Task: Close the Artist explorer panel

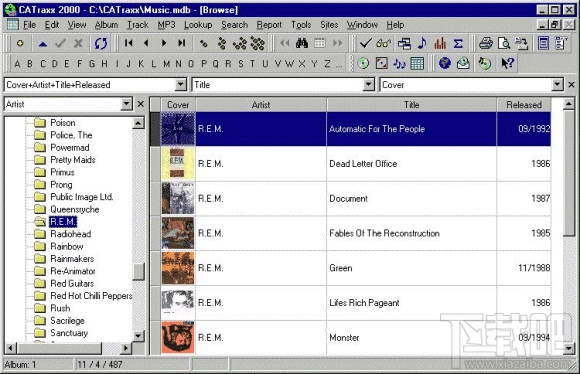Action: tap(141, 104)
